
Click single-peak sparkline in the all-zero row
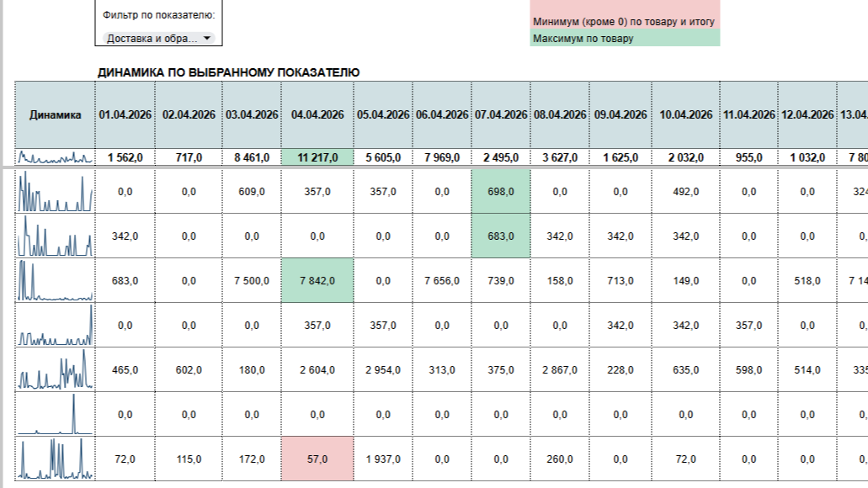click(55, 415)
